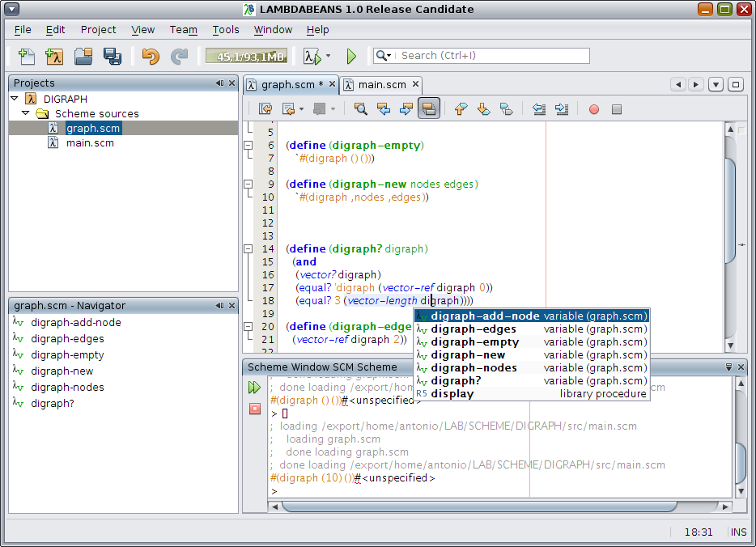Minimize the Navigator panel
This screenshot has width=756, height=547.
[x=220, y=306]
